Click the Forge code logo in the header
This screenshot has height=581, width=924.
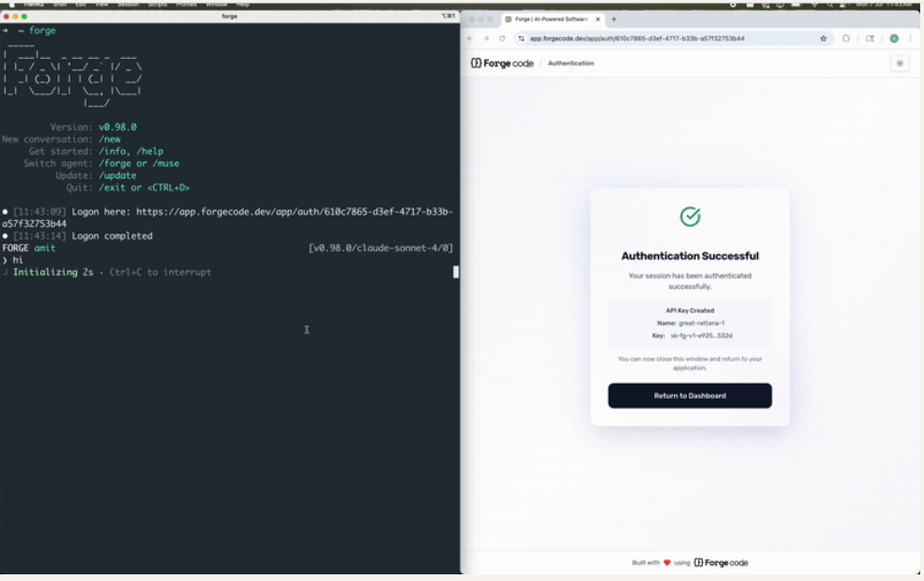pyautogui.click(x=502, y=63)
